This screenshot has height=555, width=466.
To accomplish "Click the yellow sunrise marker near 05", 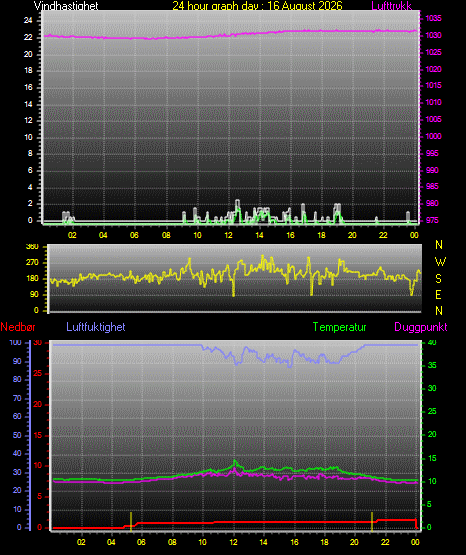I will point(131,521).
